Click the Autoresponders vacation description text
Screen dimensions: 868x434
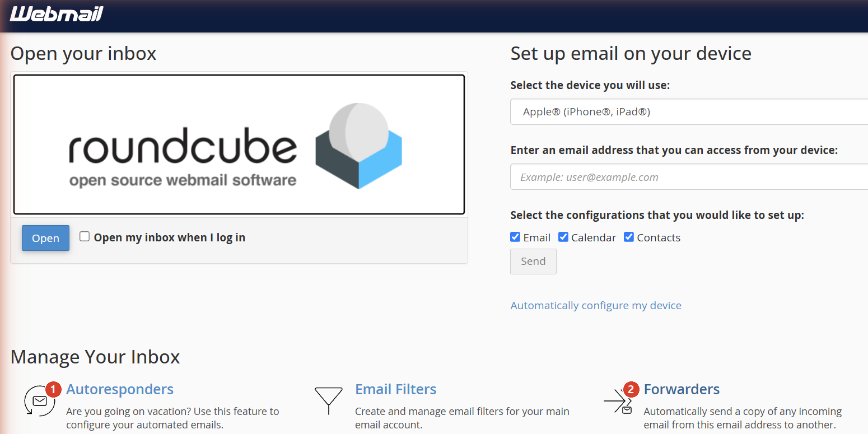coord(172,418)
